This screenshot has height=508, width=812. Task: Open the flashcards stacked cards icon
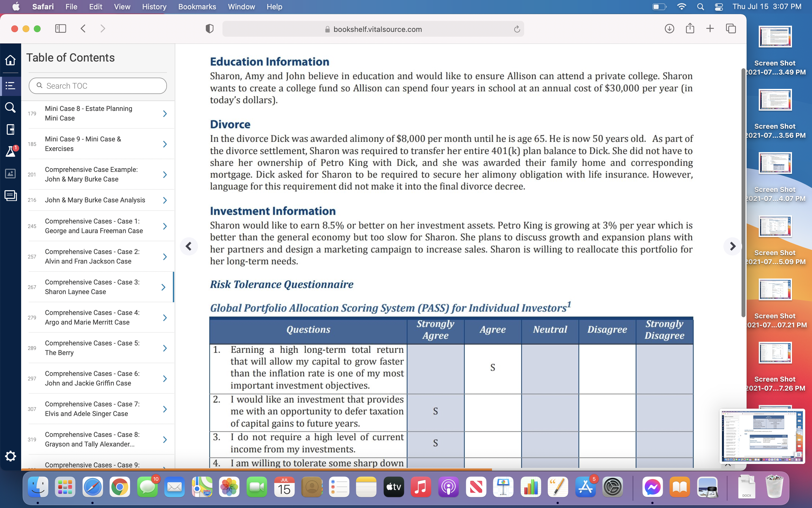[x=10, y=196]
